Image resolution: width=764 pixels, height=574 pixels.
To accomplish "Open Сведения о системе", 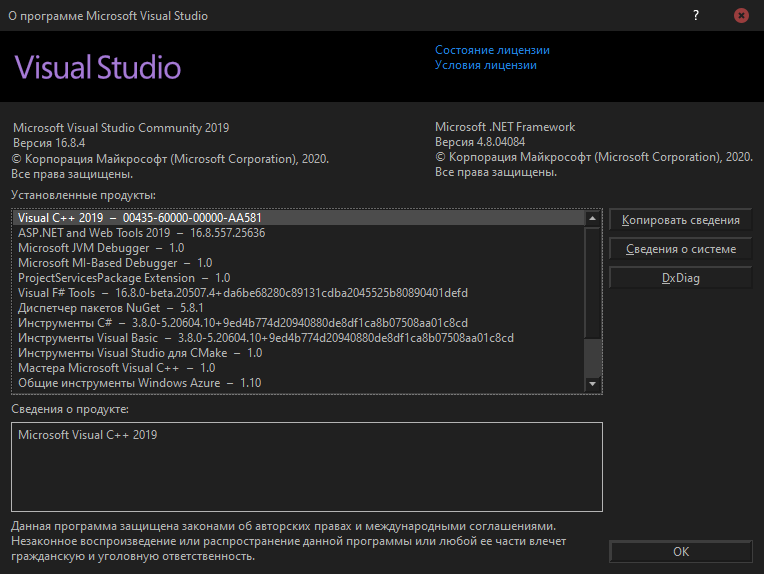I will pyautogui.click(x=681, y=249).
